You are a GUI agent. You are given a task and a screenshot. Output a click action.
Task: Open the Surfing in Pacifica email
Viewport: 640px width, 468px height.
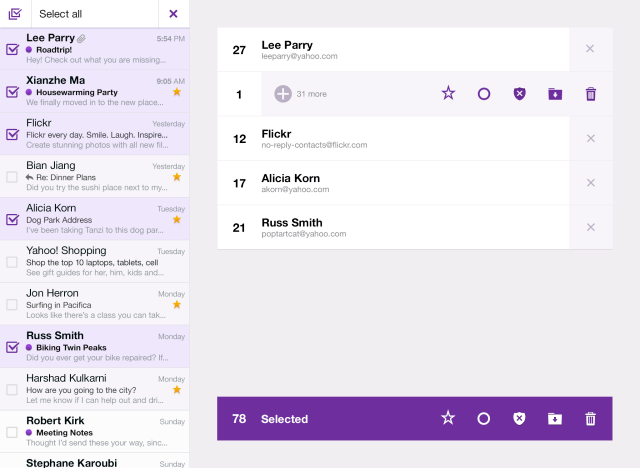click(x=95, y=304)
